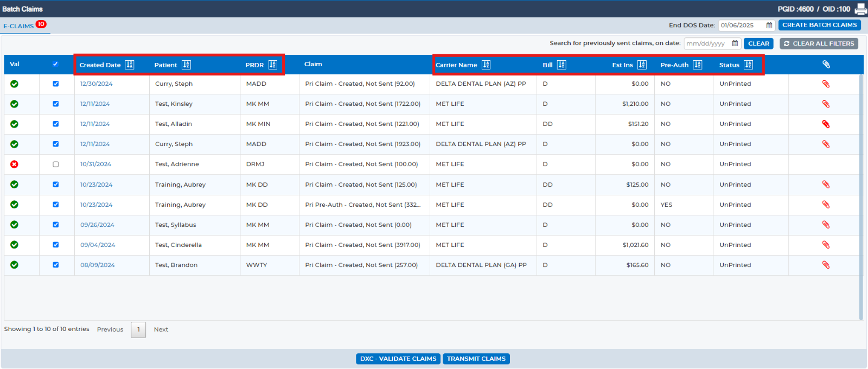Click red error icon for Test, Adrienne
This screenshot has height=369, width=868.
tap(15, 164)
